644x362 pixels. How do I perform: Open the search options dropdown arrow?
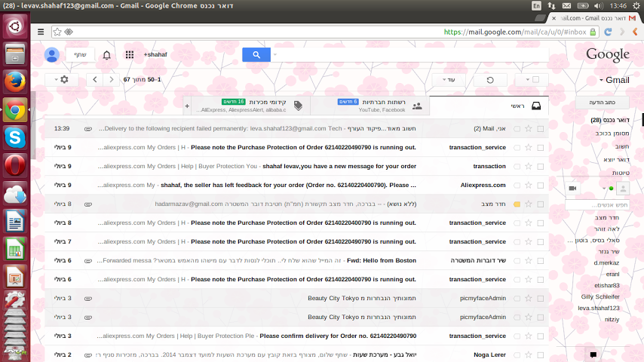point(275,54)
